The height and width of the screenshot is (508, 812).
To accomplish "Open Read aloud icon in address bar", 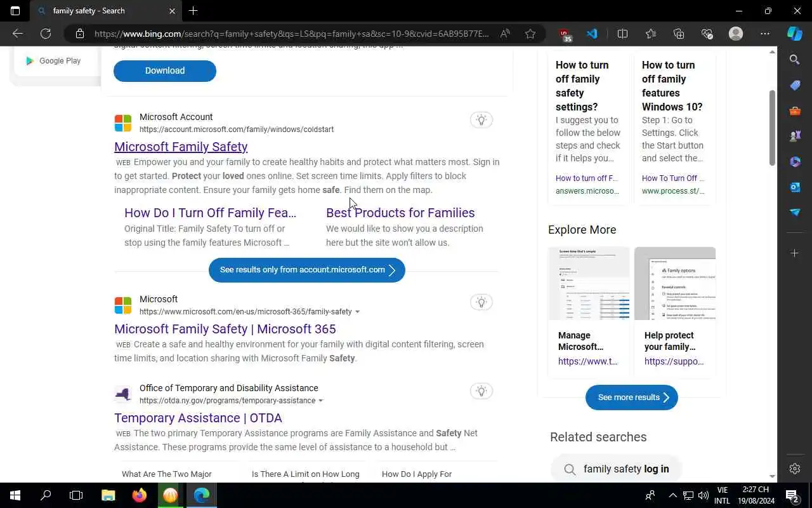I will pyautogui.click(x=505, y=34).
